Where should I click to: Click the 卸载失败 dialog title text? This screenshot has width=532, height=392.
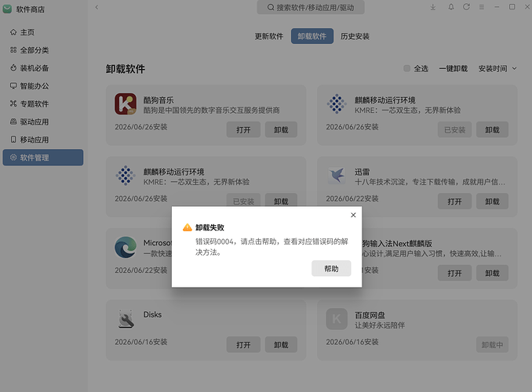coord(210,227)
